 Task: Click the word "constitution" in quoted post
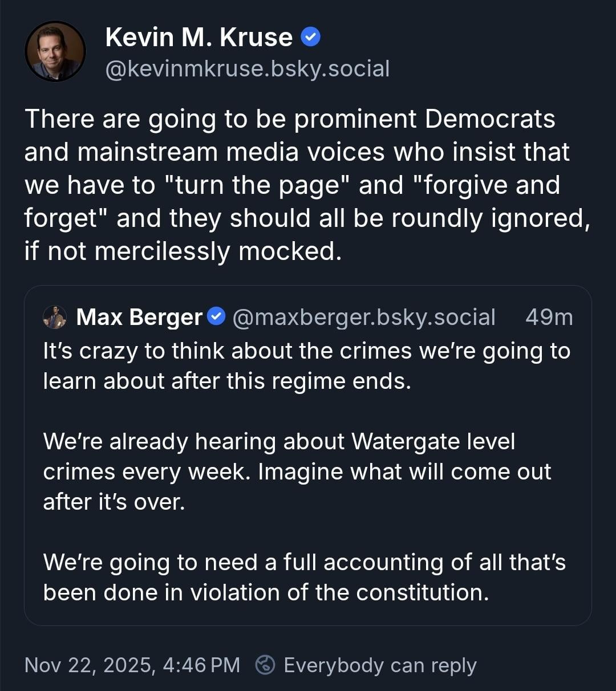(422, 592)
